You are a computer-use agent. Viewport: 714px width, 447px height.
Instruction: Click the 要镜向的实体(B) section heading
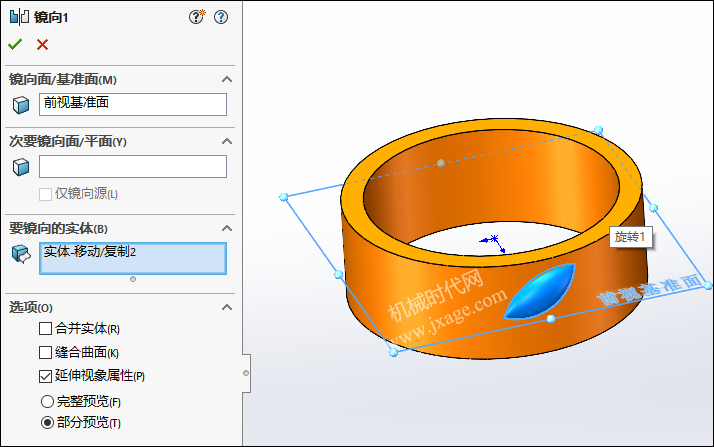(58, 228)
